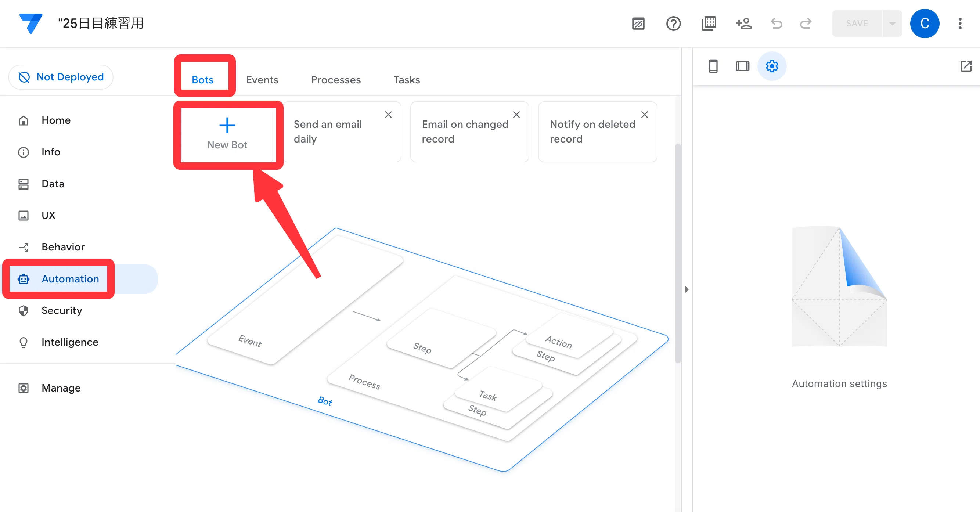
Task: Open the Bots tab
Action: coord(203,80)
